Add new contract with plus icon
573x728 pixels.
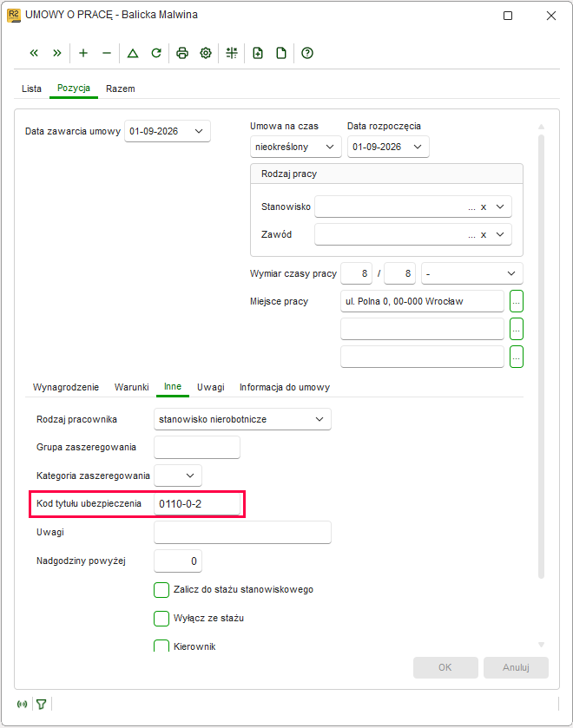coord(83,53)
